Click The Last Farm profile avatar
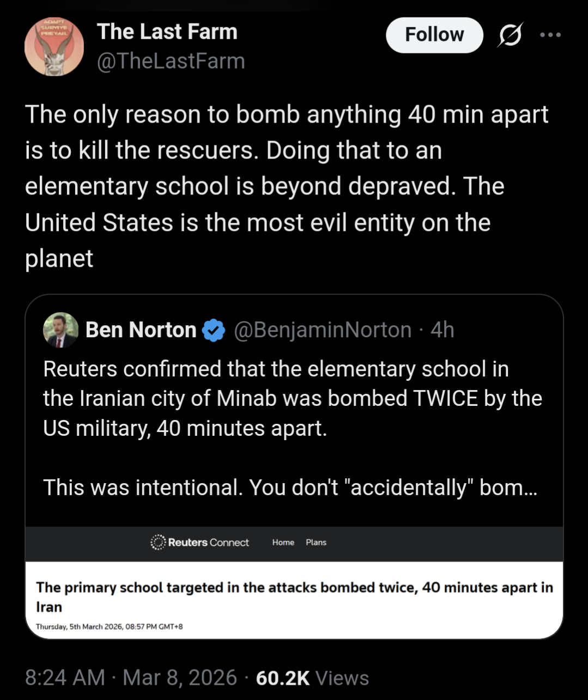 tap(54, 47)
